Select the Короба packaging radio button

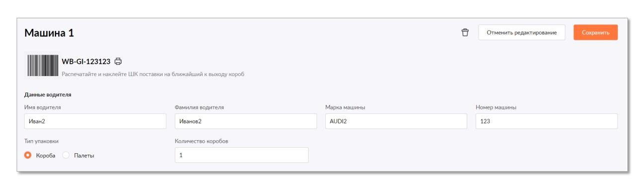click(28, 156)
